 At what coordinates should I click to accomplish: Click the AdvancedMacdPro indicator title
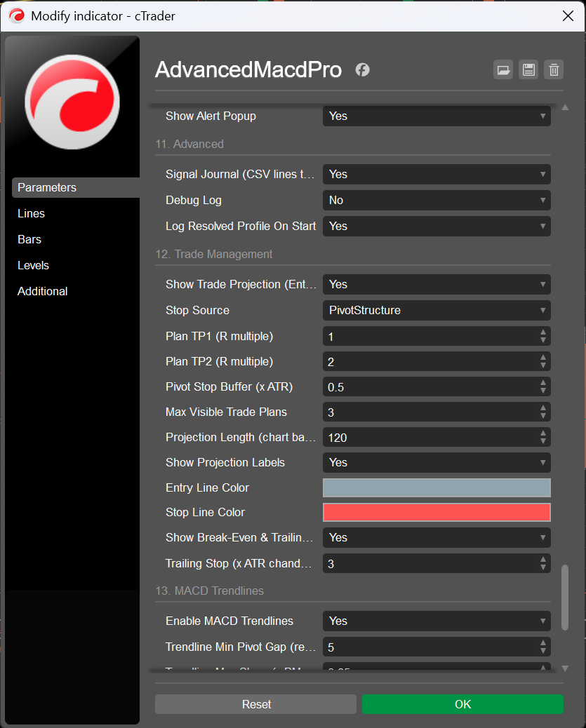coord(248,69)
